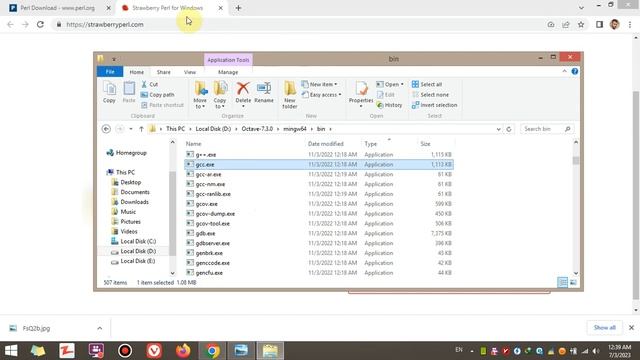
Task: Switch to the View ribbon tab
Action: point(190,72)
